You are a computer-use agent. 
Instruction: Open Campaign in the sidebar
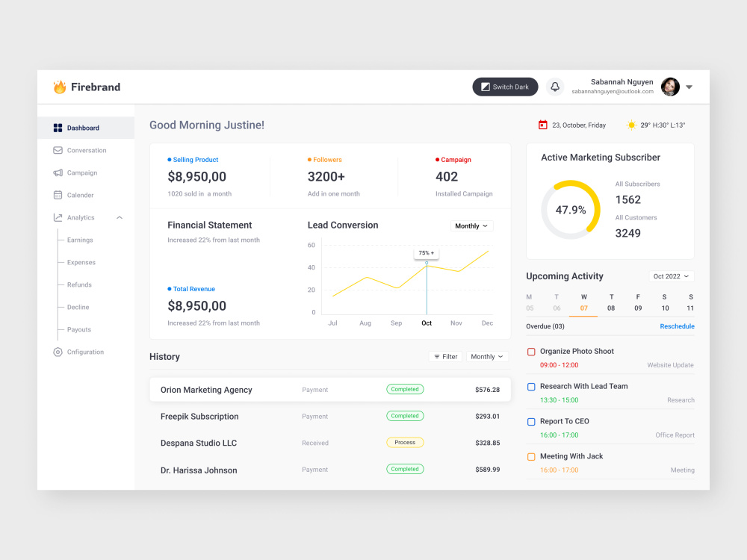(86, 172)
